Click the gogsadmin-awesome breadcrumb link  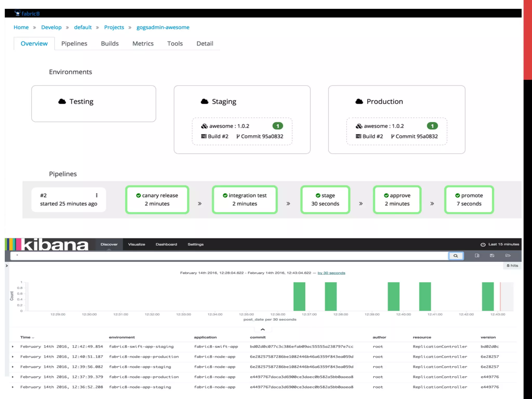click(163, 27)
